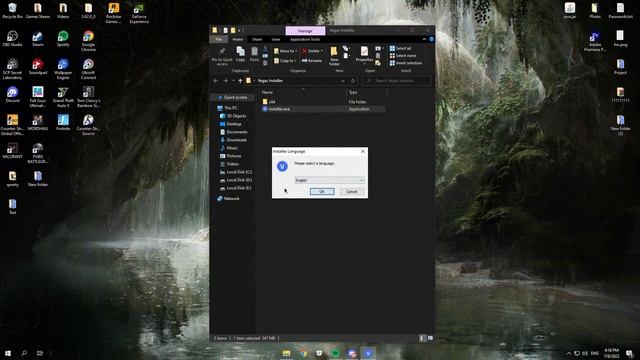Switch to the Home ribbon tab

point(238,39)
